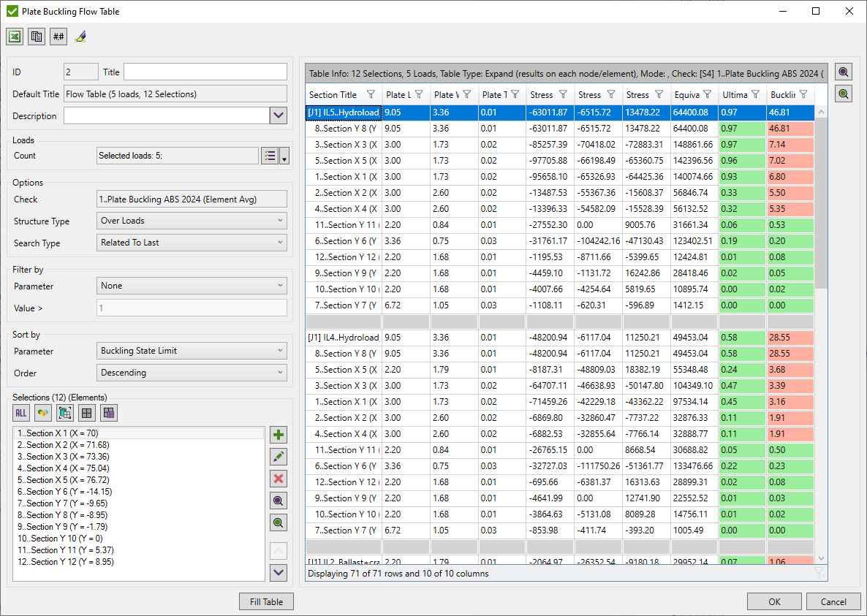Copy the flow table to clipboard
Image resolution: width=867 pixels, height=616 pixels.
pyautogui.click(x=36, y=36)
